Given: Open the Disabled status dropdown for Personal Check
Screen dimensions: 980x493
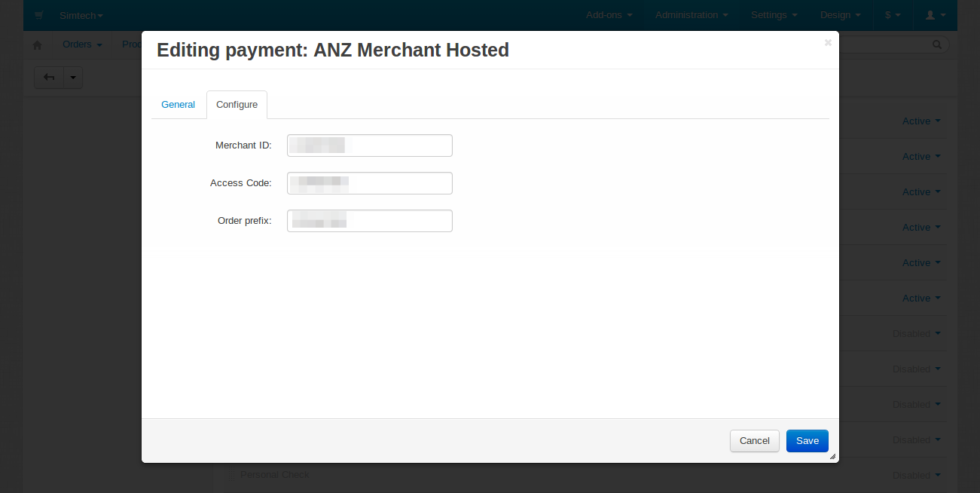Looking at the screenshot, I should [917, 476].
